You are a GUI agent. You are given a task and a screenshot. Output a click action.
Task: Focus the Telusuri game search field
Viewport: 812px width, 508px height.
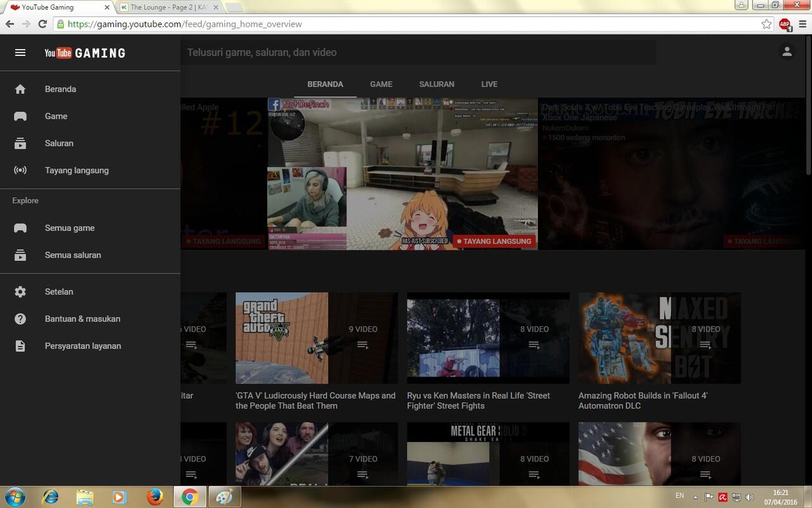(x=419, y=53)
